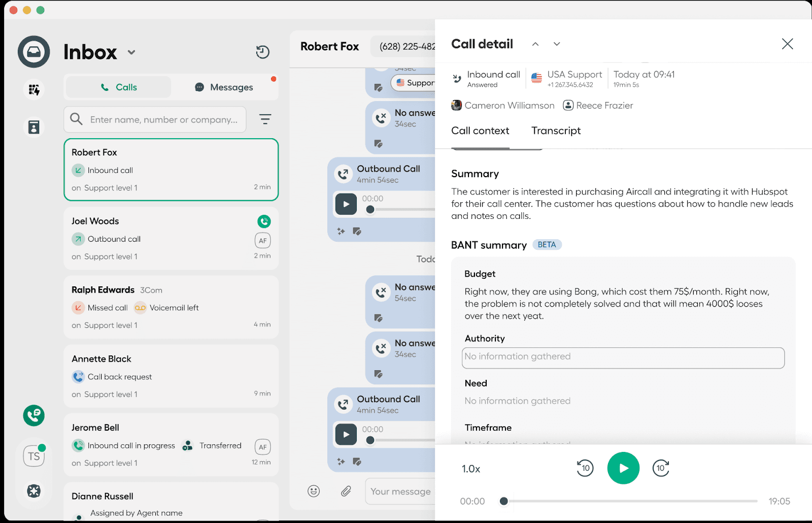
Task: Play the call recording
Action: [x=623, y=468]
